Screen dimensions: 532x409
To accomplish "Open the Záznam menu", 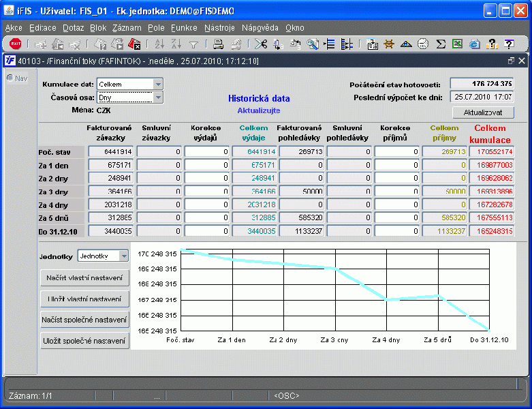I will (x=127, y=28).
